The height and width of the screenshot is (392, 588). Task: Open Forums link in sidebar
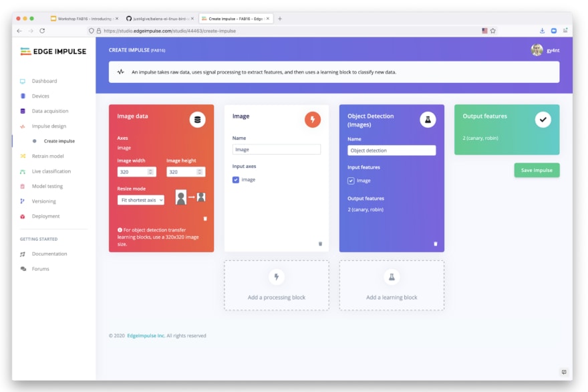point(40,269)
